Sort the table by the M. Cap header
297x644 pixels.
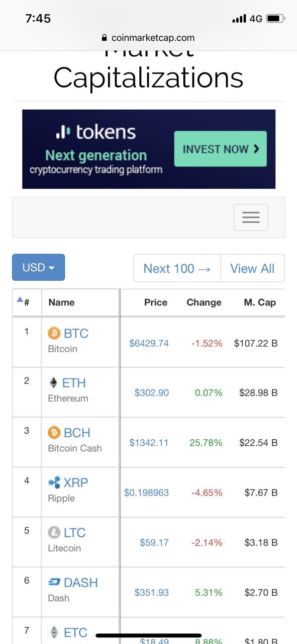(260, 302)
